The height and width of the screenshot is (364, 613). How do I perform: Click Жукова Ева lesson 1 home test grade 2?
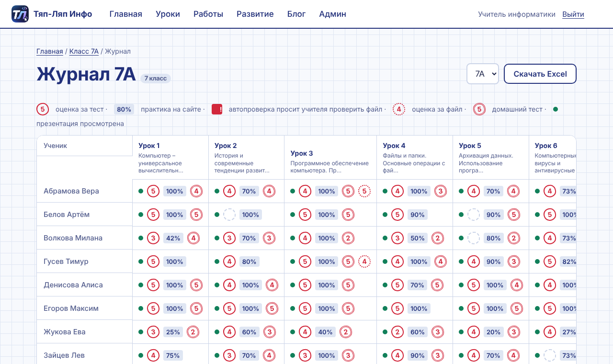pos(193,332)
